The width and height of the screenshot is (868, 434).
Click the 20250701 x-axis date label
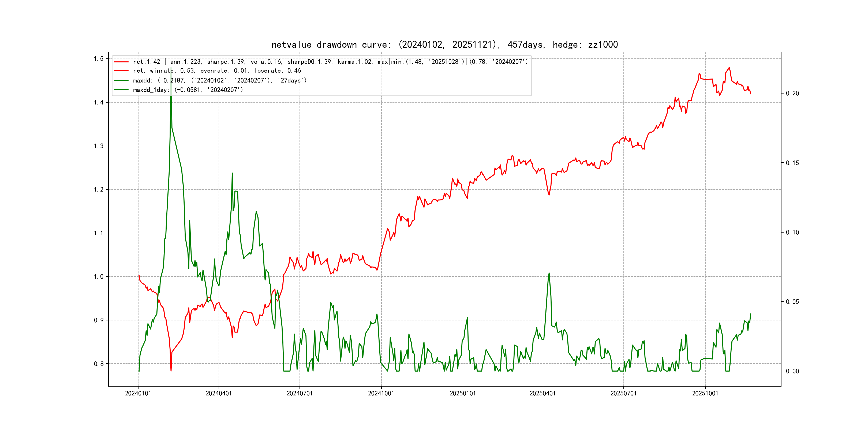coord(623,394)
